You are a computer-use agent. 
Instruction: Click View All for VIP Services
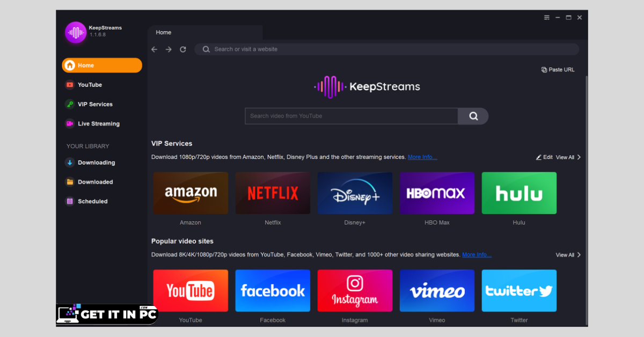565,157
